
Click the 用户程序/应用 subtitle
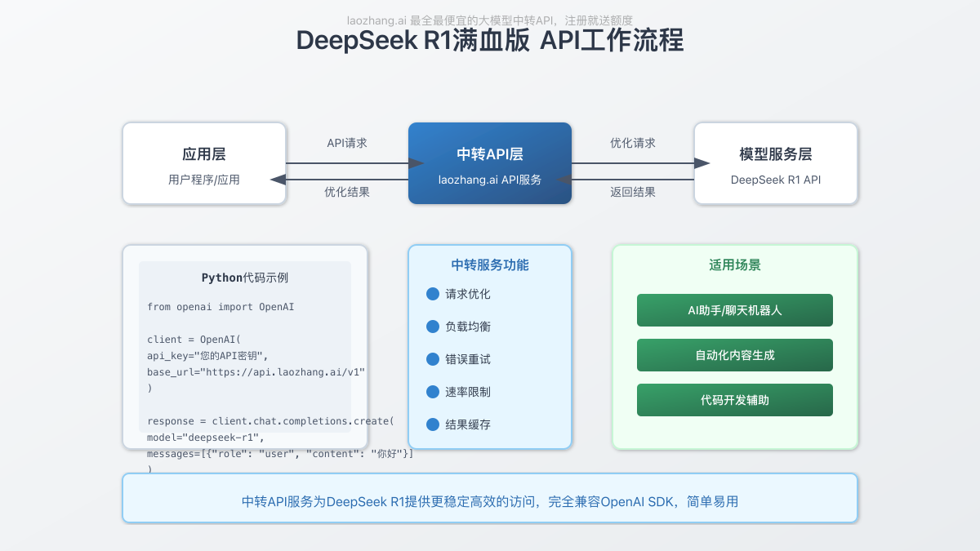[x=204, y=180]
